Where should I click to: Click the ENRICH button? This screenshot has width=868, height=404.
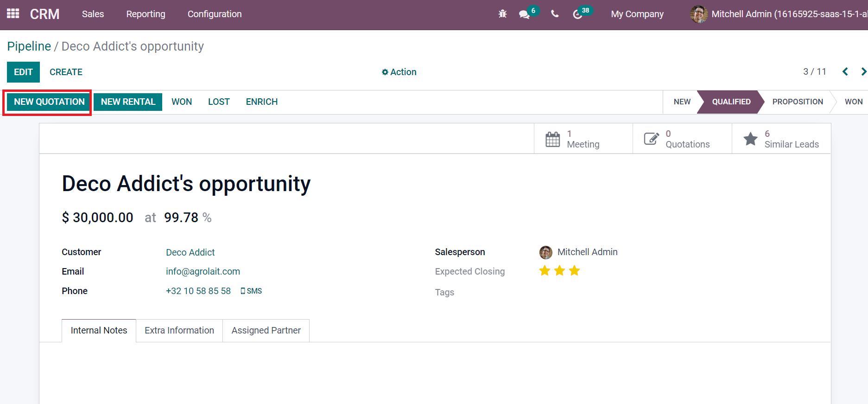pyautogui.click(x=262, y=102)
